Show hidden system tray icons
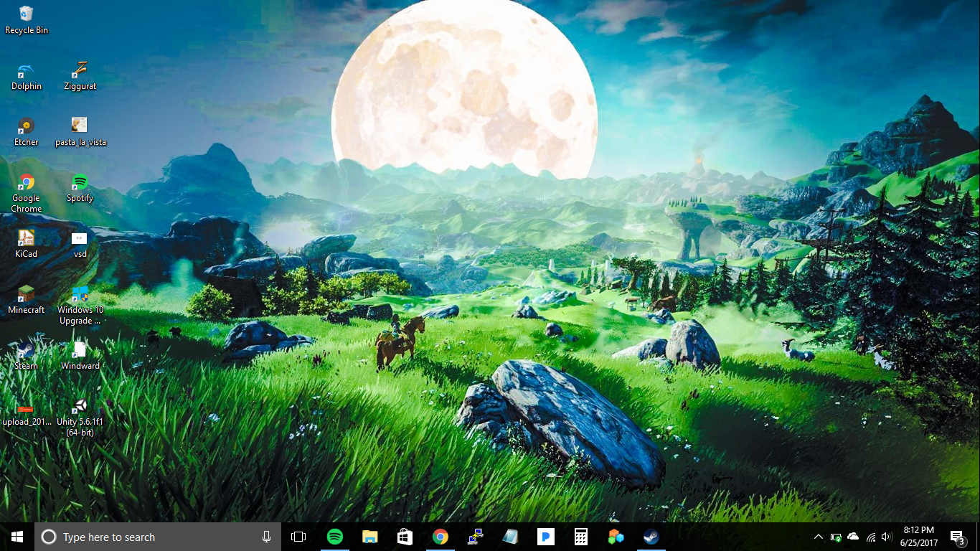980x551 pixels. 819,537
